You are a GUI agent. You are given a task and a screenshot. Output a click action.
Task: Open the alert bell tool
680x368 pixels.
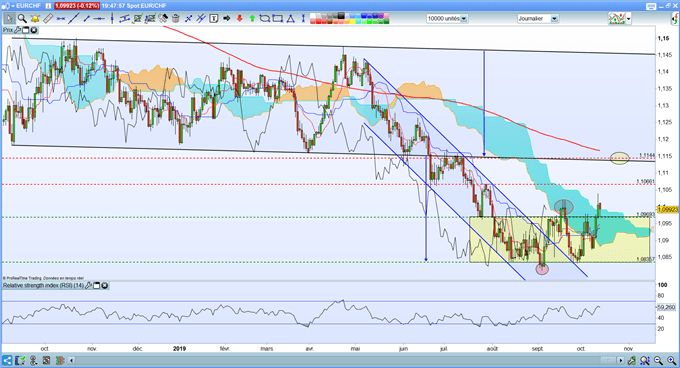(35, 18)
